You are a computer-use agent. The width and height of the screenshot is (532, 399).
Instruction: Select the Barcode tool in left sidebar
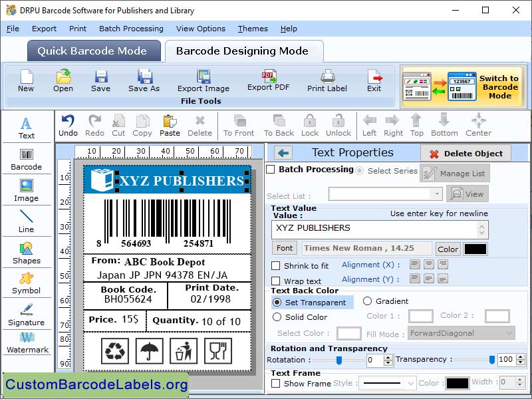[x=27, y=158]
